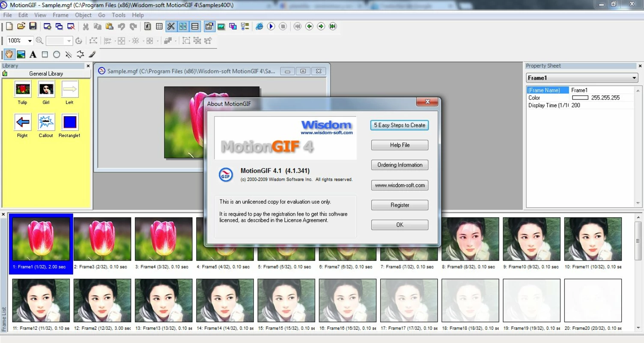The image size is (644, 343).
Task: Select the Line drawing tool
Action: (69, 54)
